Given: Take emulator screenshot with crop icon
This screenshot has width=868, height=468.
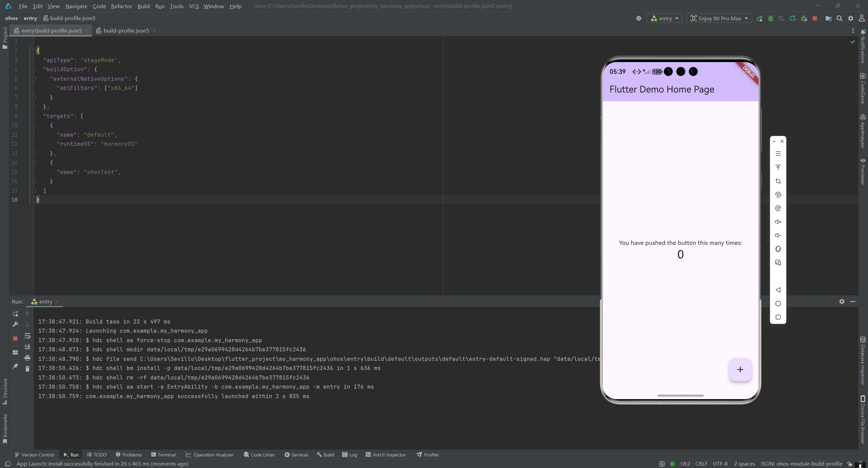Looking at the screenshot, I should tap(778, 181).
